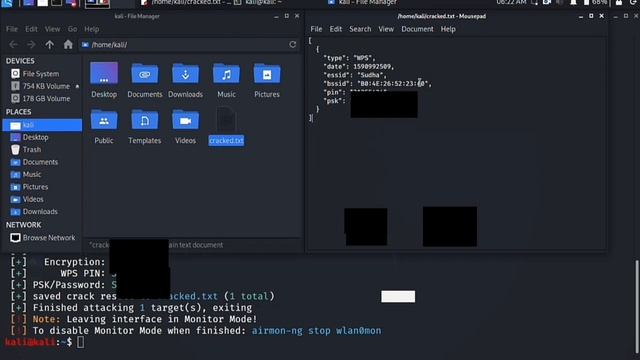The width and height of the screenshot is (640, 360).
Task: Click the clock in the top panel
Action: coord(511,2)
